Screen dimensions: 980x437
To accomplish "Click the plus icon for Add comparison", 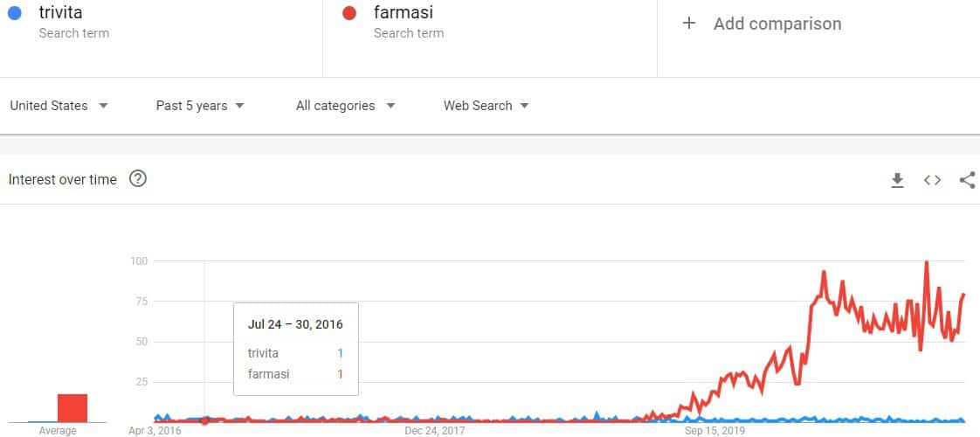I will pos(689,24).
